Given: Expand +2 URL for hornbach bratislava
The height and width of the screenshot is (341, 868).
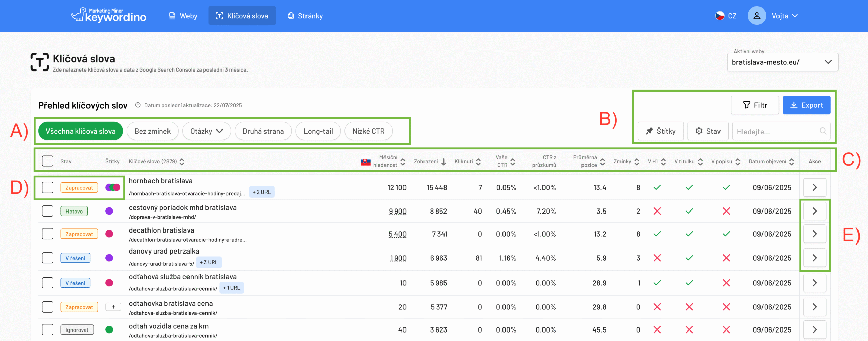Looking at the screenshot, I should pyautogui.click(x=262, y=192).
